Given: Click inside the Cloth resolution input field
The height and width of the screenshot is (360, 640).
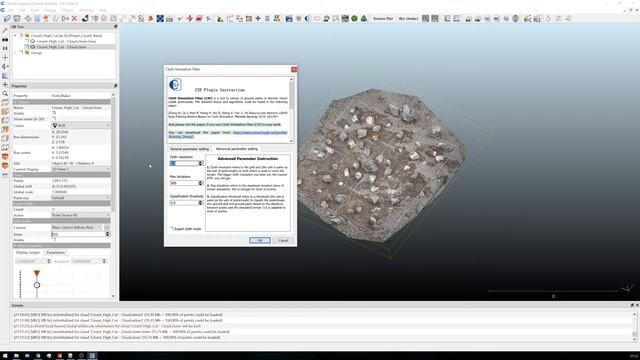Looking at the screenshot, I should tap(184, 163).
